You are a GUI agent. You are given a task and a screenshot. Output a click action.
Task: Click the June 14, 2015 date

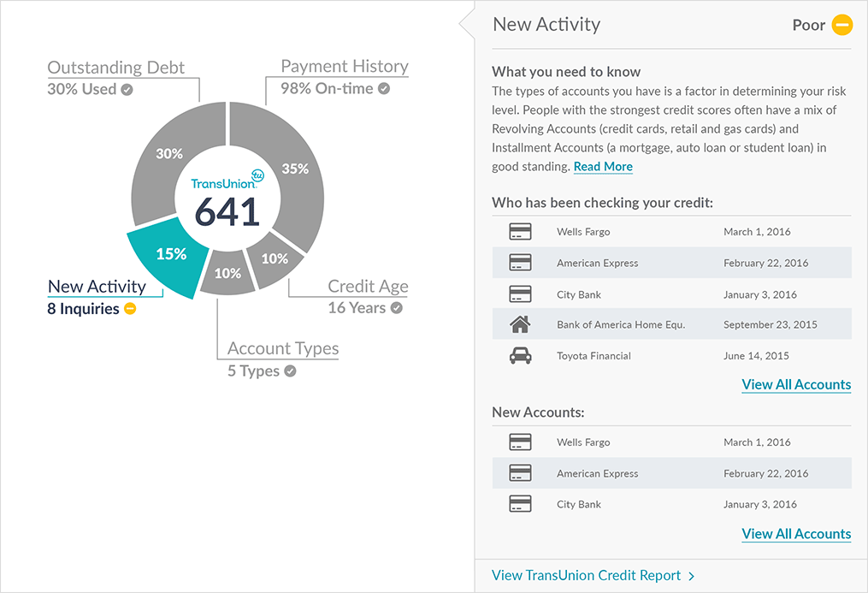click(x=756, y=356)
